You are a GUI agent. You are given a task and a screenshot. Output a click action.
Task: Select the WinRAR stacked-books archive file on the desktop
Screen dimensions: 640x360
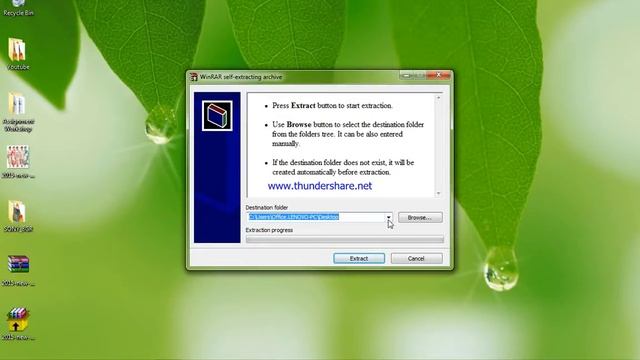pos(18,270)
